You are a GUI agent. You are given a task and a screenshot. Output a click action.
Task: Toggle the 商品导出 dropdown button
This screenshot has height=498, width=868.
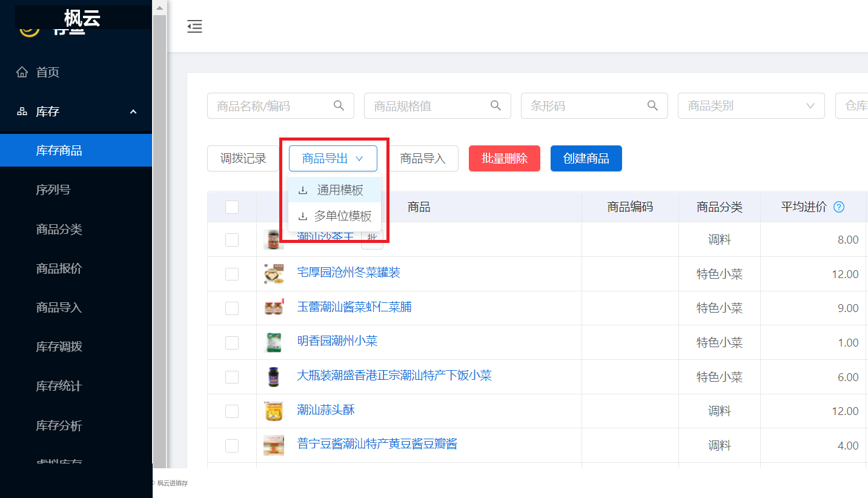click(333, 158)
